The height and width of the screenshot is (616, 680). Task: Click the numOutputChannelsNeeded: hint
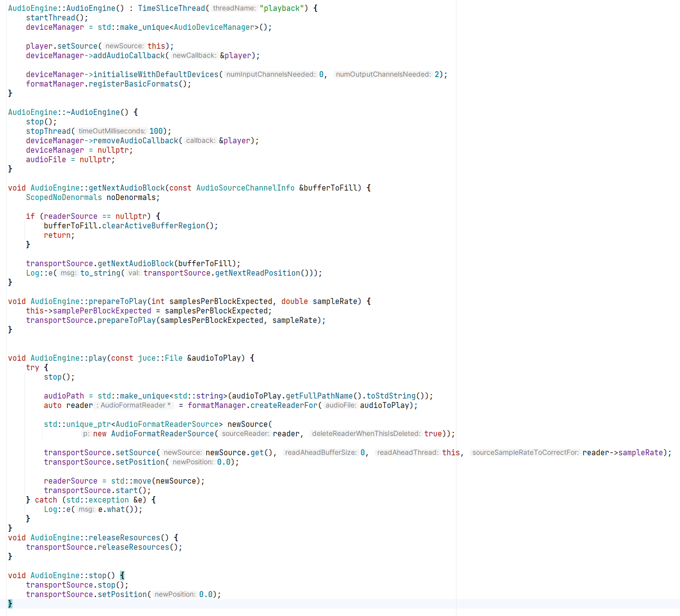(x=383, y=75)
